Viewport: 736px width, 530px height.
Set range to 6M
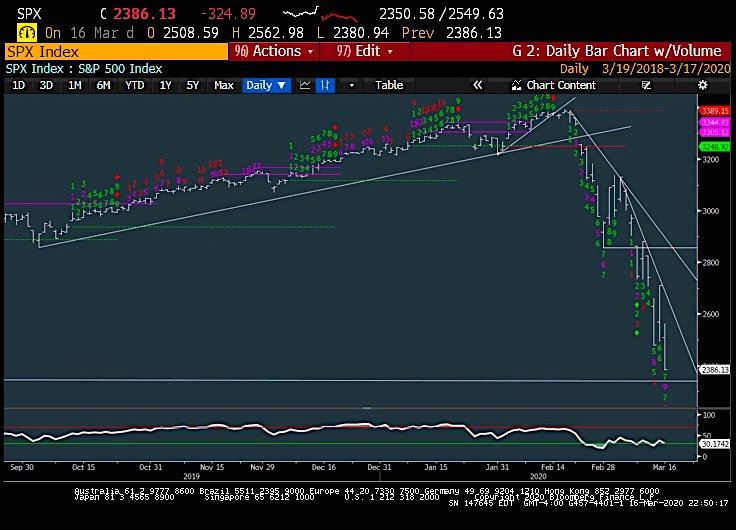[x=103, y=85]
